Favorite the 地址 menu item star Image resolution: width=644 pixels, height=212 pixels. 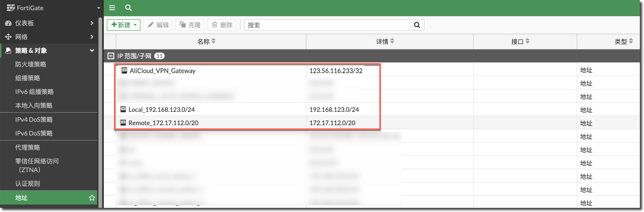(92, 198)
